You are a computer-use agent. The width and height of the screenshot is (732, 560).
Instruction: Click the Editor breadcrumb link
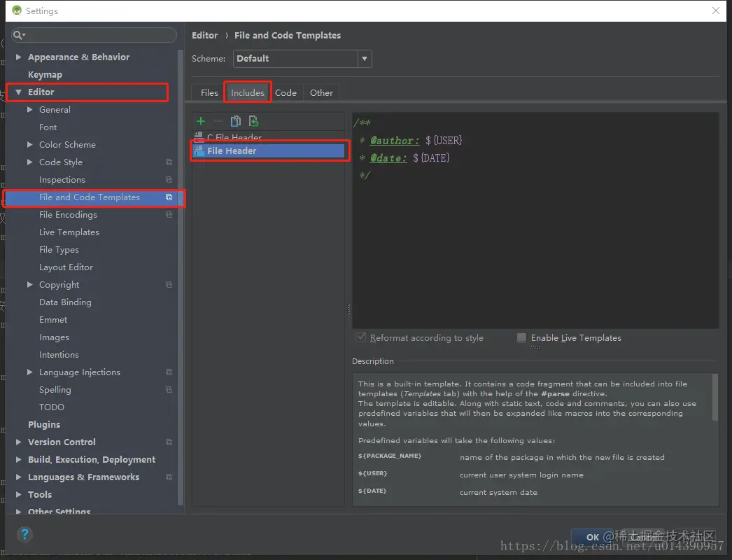coord(204,36)
